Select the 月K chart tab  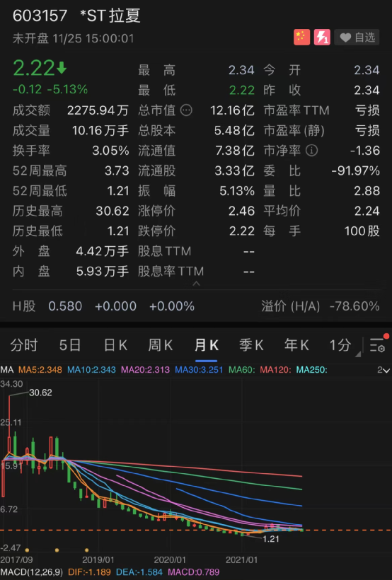(206, 345)
